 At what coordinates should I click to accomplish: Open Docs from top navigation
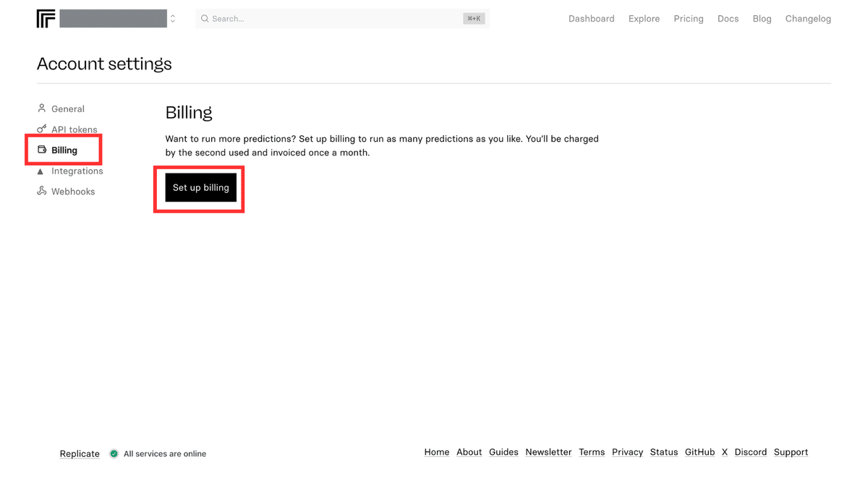(x=728, y=19)
